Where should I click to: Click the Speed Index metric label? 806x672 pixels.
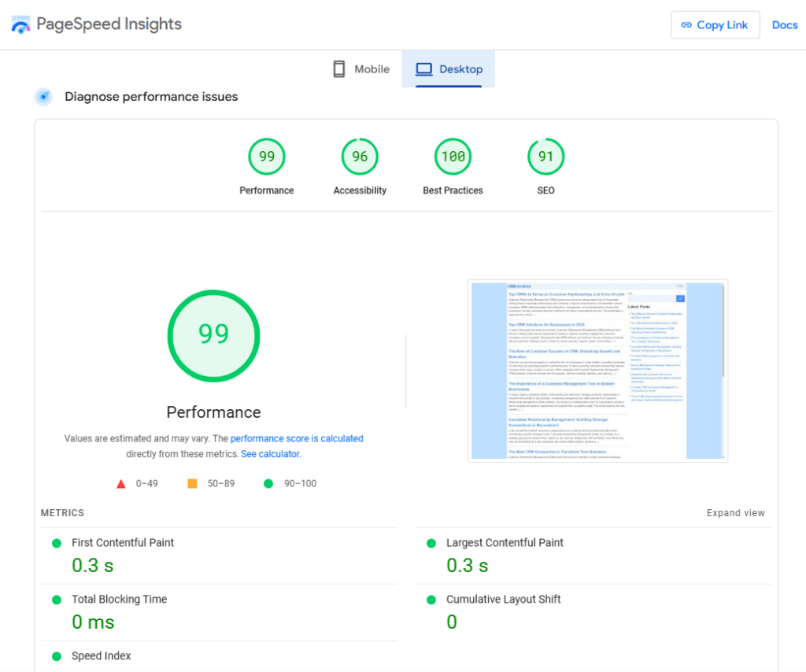pos(102,655)
